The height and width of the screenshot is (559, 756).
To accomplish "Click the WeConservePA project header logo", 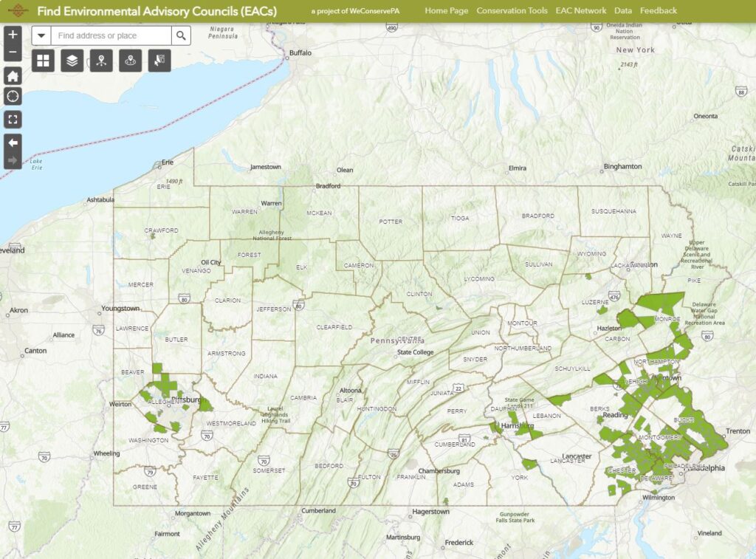I will click(19, 10).
